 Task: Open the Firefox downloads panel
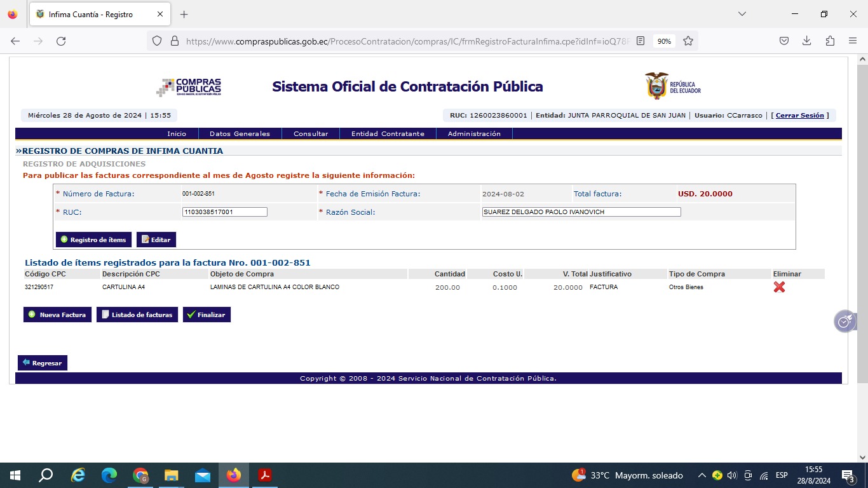pos(807,41)
